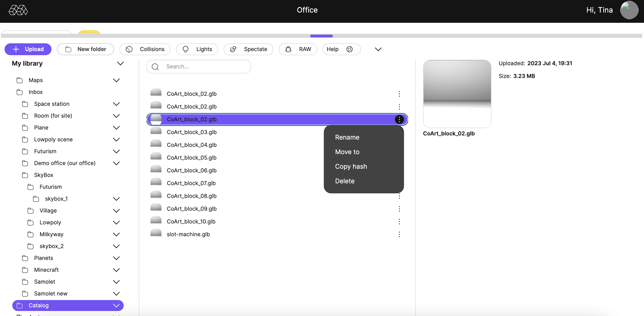The width and height of the screenshot is (644, 316).
Task: Select Copy hash in context menu
Action: click(x=351, y=166)
